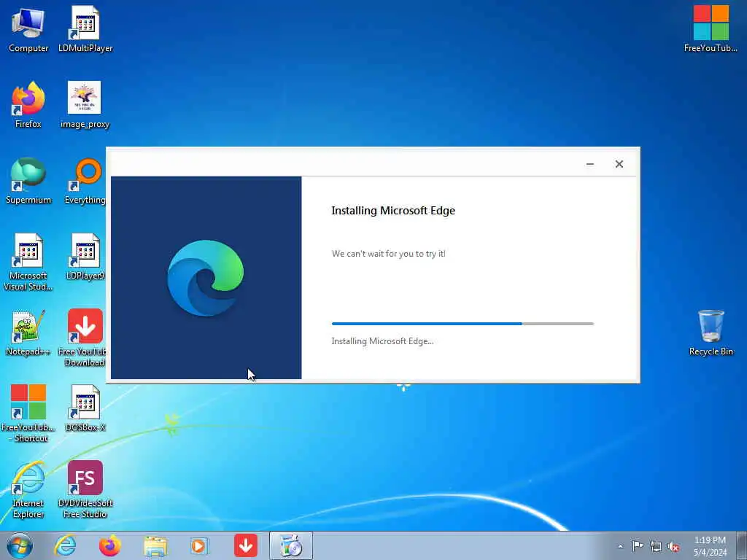
Task: Open the Windows Start menu orb
Action: point(20,545)
